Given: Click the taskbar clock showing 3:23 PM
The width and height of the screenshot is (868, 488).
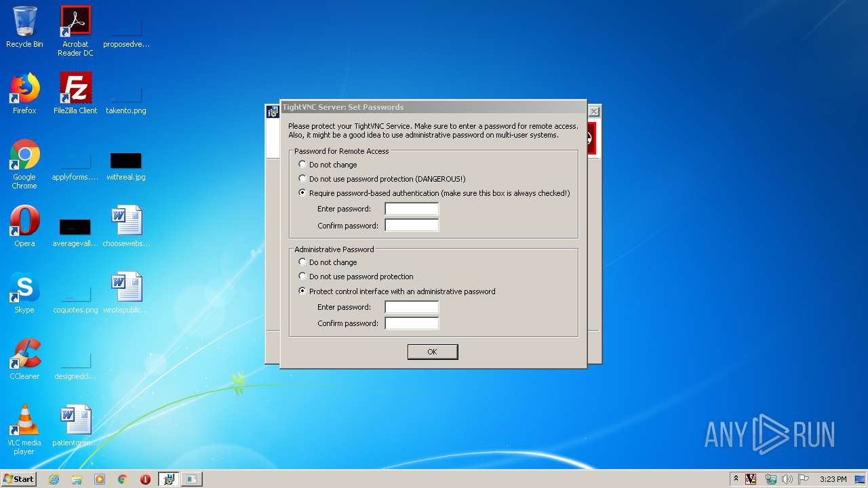Looking at the screenshot, I should [x=833, y=479].
